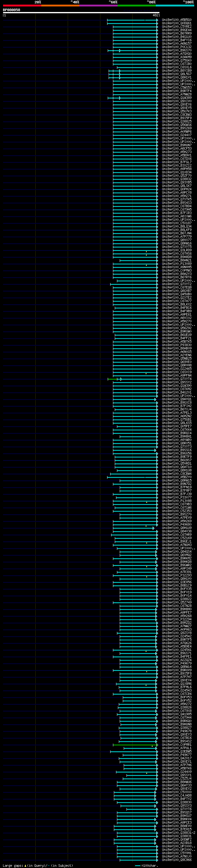Screen dimensions: 197x868
Task: Click the UniRef100_Q9SSY2 label
Action: click(x=176, y=382)
